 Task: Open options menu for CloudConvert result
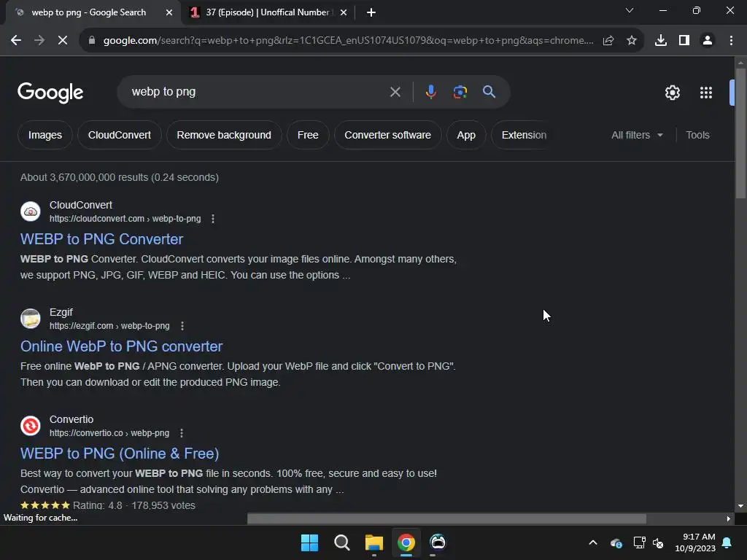click(x=213, y=219)
